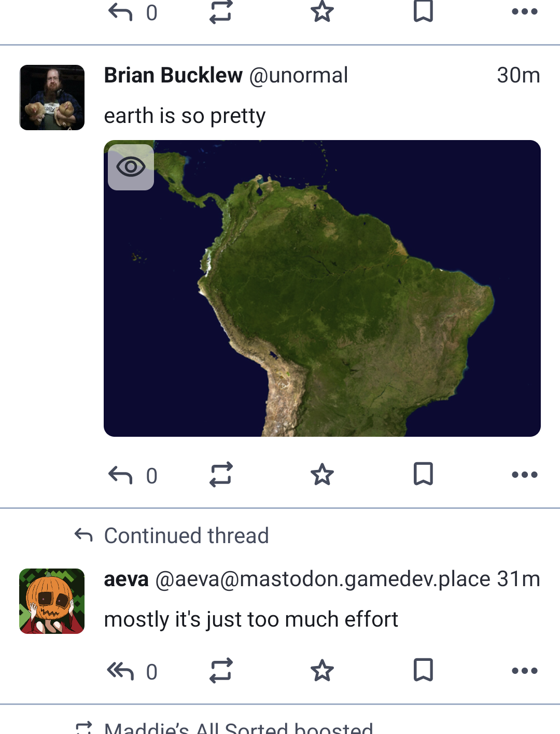The image size is (560, 734).
Task: Open the Continued thread link
Action: click(186, 536)
